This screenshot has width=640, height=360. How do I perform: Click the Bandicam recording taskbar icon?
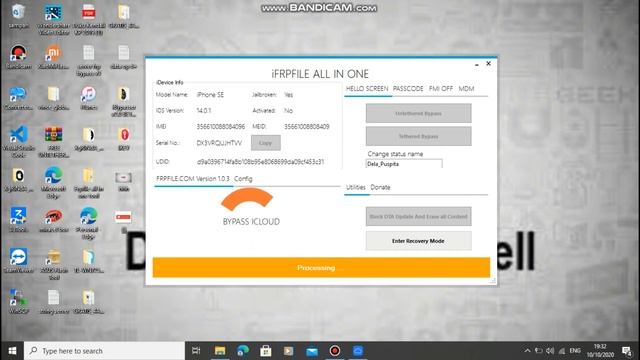(335, 351)
